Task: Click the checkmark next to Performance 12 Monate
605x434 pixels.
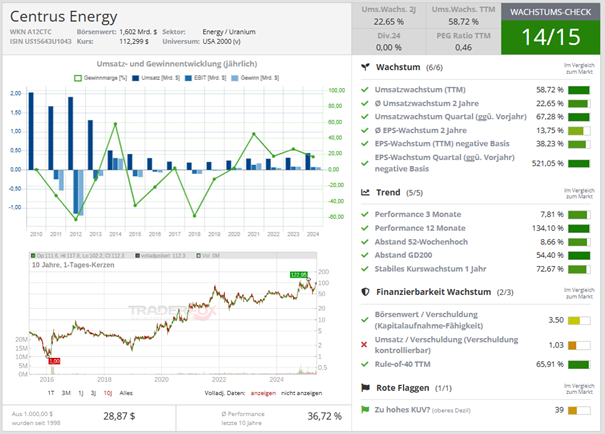Action: coord(365,228)
